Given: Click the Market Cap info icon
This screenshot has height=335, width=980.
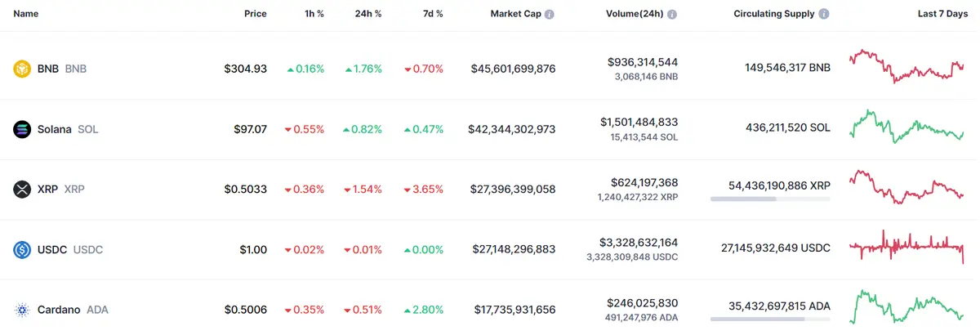Looking at the screenshot, I should coord(550,15).
